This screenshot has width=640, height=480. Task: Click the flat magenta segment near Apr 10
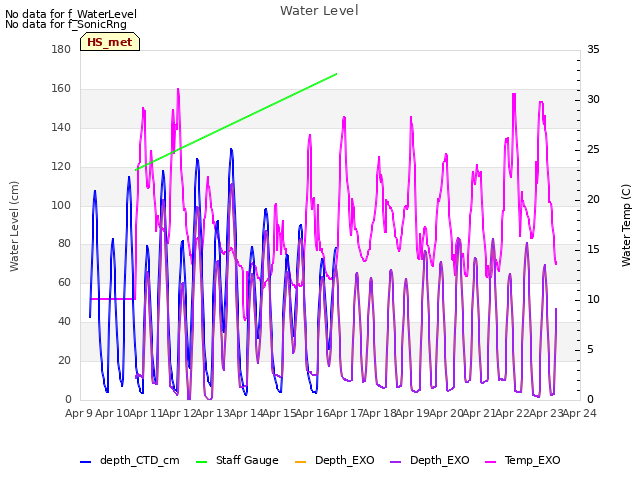[112, 299]
